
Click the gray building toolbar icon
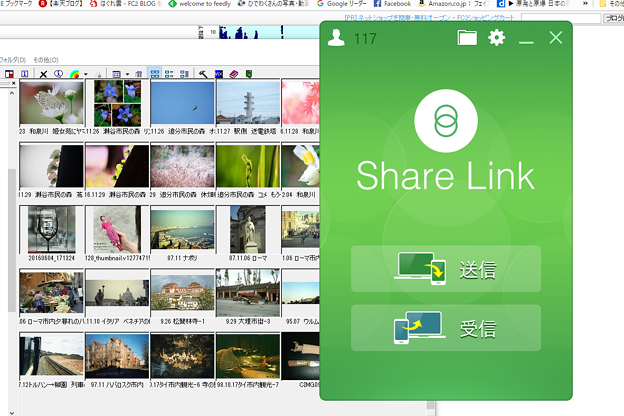(138, 74)
